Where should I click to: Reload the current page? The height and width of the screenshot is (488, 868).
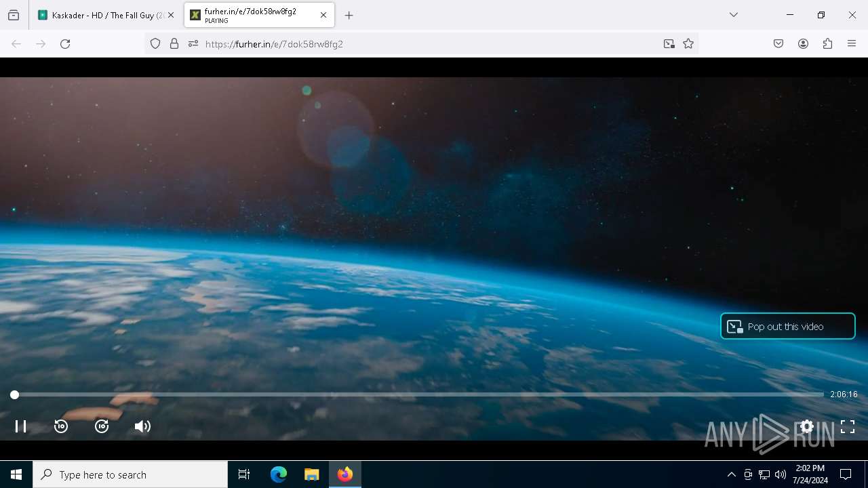click(x=65, y=44)
